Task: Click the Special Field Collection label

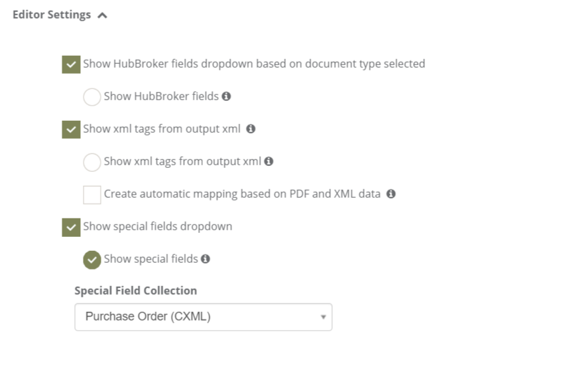Action: click(135, 291)
